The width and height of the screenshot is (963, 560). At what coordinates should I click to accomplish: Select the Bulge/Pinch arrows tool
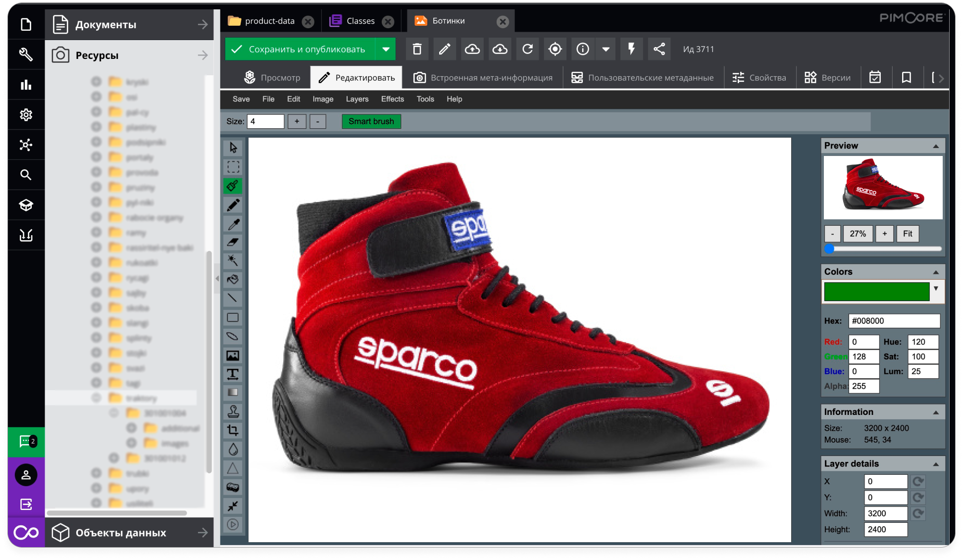[x=233, y=506]
